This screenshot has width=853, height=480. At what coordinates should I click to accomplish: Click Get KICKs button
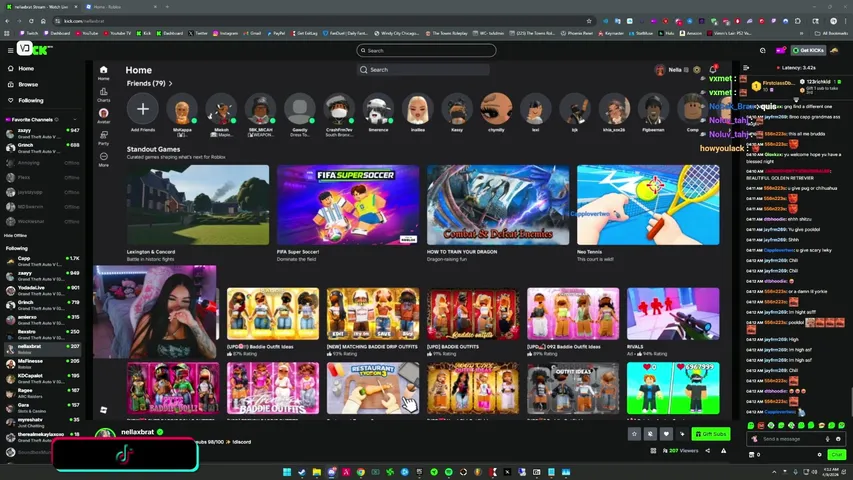tap(808, 50)
